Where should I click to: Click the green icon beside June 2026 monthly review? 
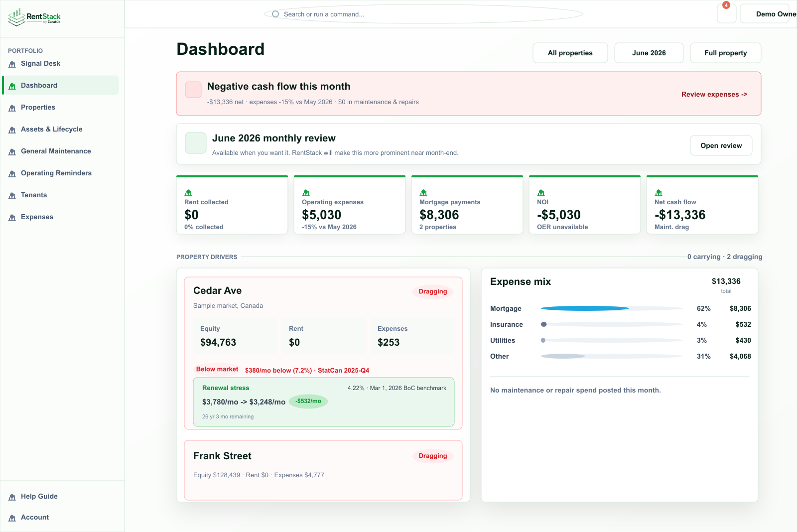pos(196,143)
